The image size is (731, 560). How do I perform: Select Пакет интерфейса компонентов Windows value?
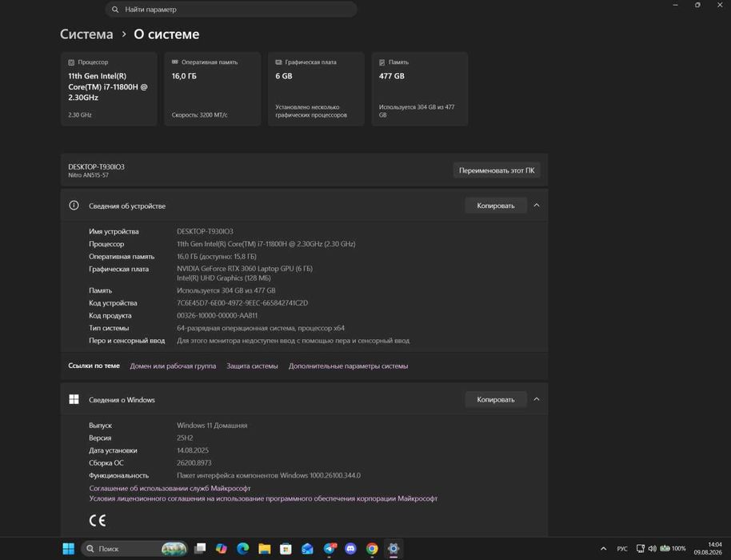point(269,476)
